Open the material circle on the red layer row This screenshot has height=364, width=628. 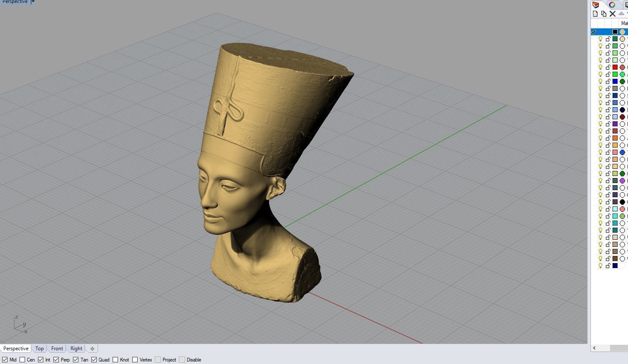coord(622,67)
